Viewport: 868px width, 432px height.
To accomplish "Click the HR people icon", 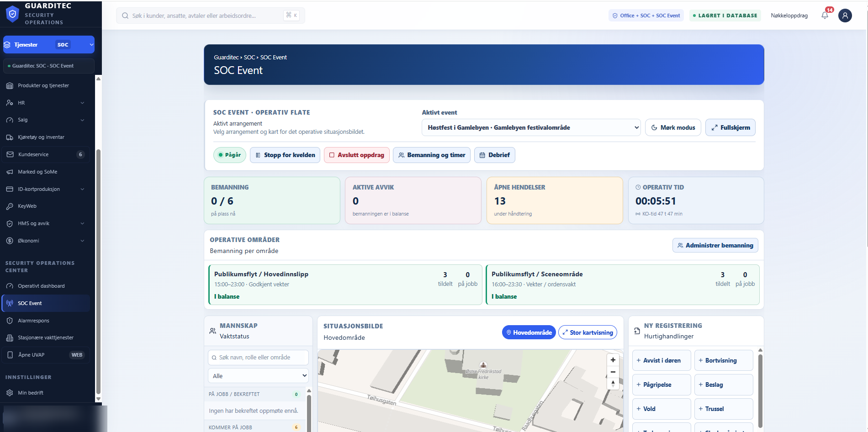I will coord(10,103).
